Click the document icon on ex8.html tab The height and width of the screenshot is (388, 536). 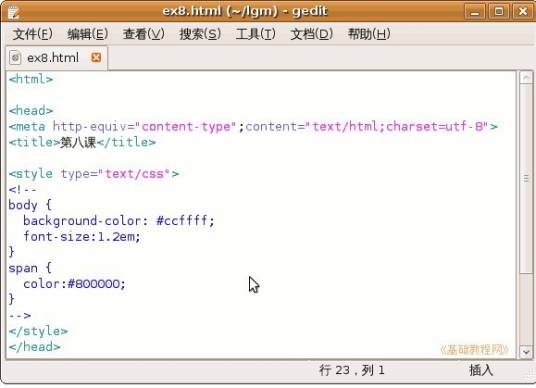pos(15,57)
